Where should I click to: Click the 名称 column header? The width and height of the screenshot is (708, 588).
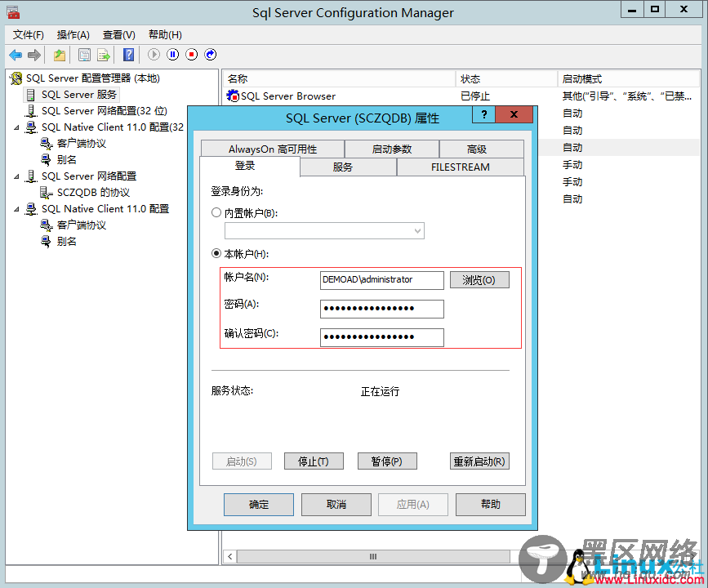340,79
